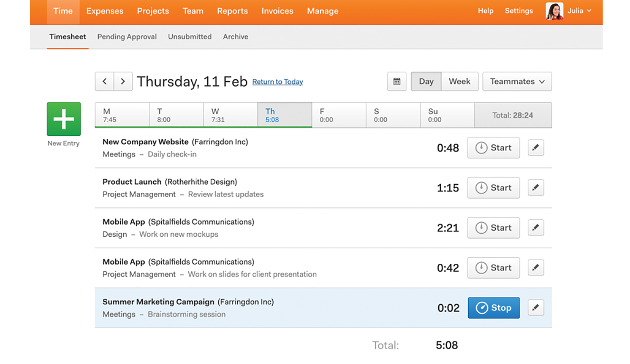Edit the Product Launch entry pencil

pos(535,188)
